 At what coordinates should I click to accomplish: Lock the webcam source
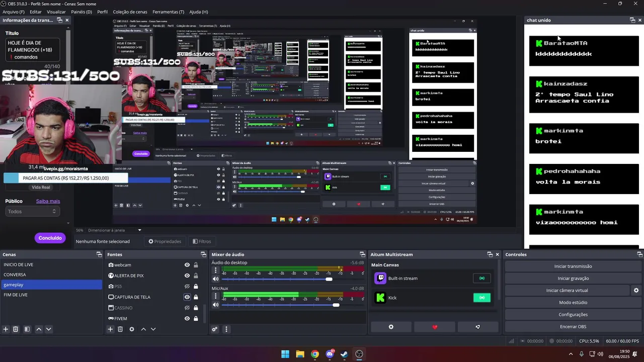point(196,265)
